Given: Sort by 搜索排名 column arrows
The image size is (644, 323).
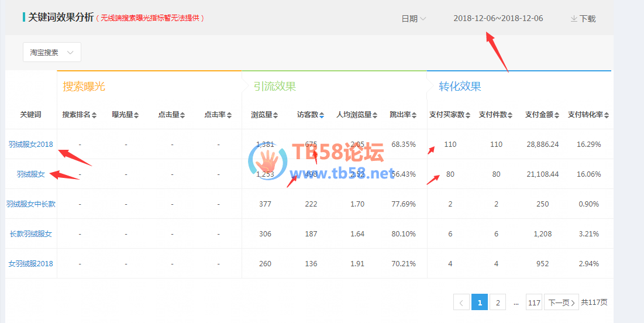Looking at the screenshot, I should 94,115.
